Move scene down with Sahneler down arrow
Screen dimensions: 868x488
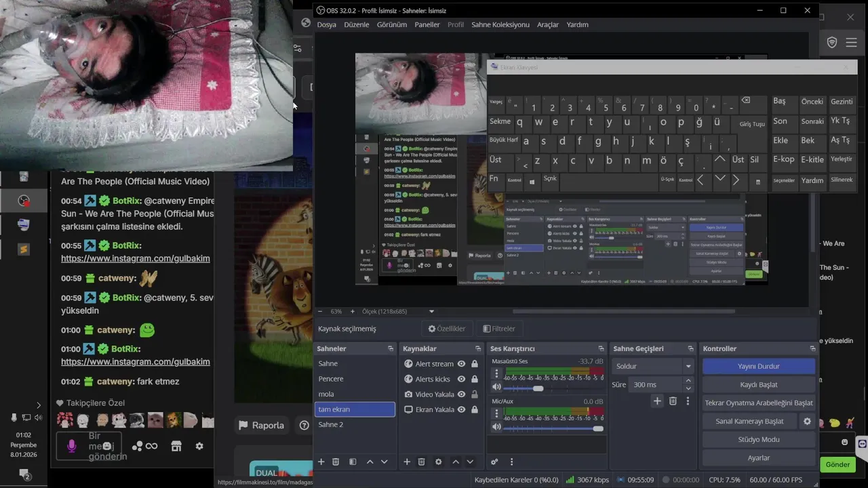(x=384, y=462)
